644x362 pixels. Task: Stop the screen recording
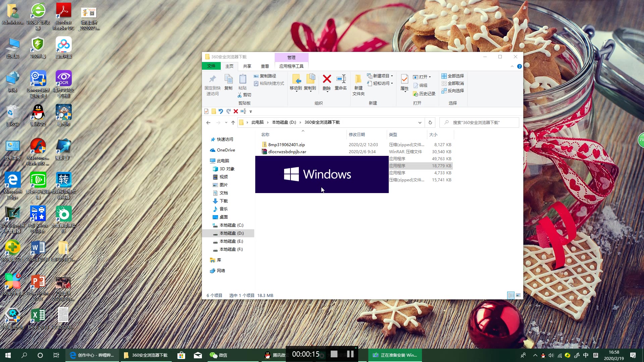334,354
